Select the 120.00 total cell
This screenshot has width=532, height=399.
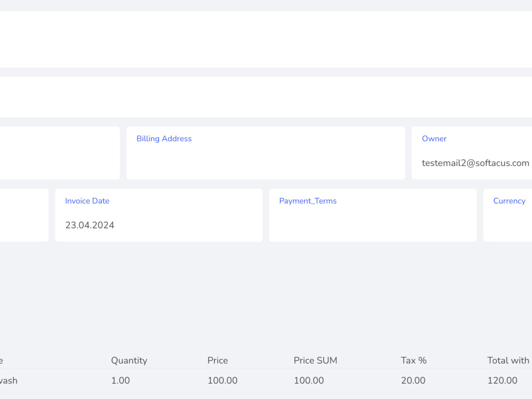pos(503,380)
